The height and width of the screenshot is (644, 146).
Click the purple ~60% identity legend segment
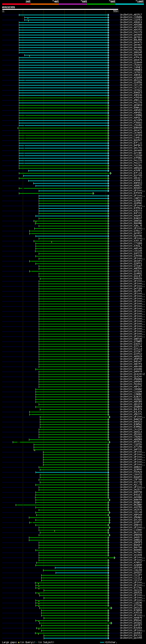click(x=73, y=4)
